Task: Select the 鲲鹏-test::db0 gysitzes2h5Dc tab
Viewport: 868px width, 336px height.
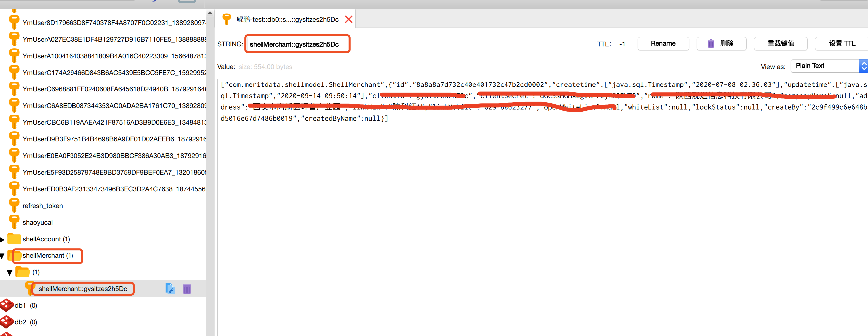Action: point(287,19)
